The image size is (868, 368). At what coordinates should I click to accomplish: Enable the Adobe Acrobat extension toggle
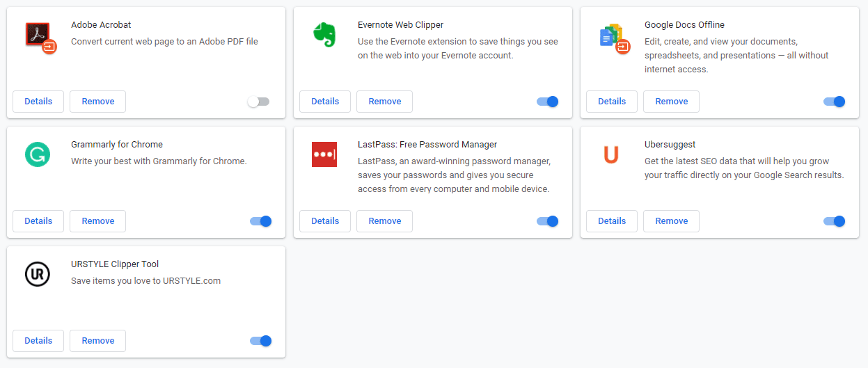258,102
